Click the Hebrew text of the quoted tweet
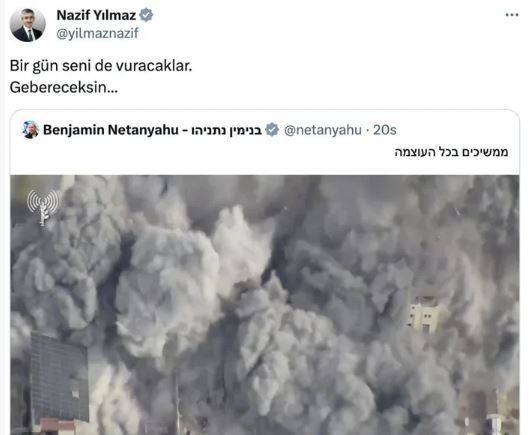531x435 pixels. 451,152
